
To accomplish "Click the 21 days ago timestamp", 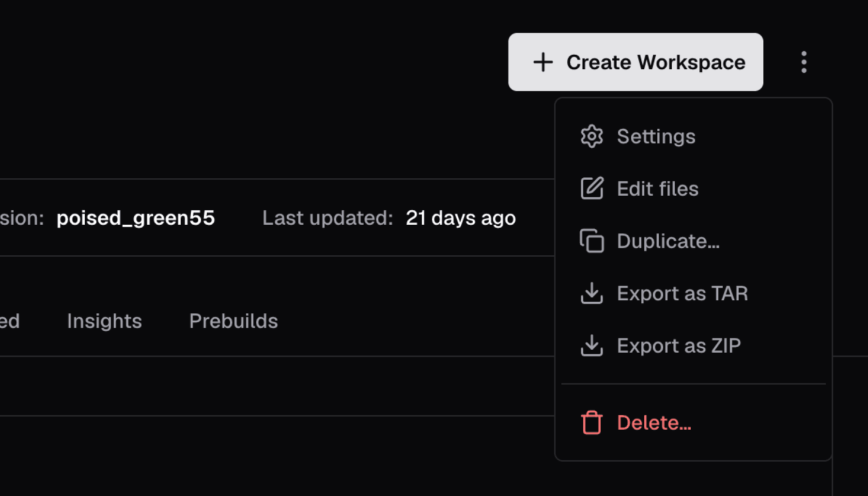I will (461, 218).
